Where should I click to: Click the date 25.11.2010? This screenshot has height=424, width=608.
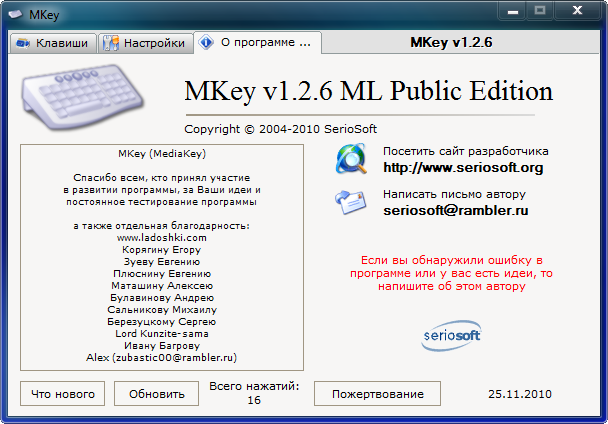coord(520,394)
